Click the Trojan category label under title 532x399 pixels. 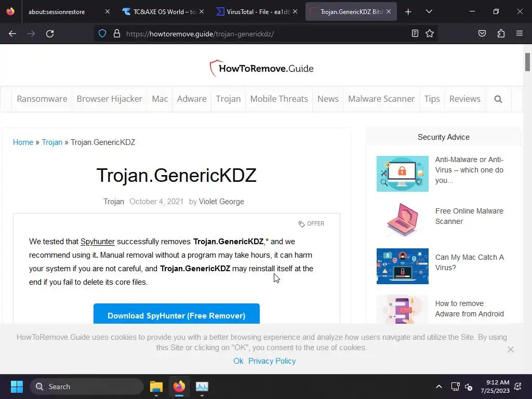[114, 202]
